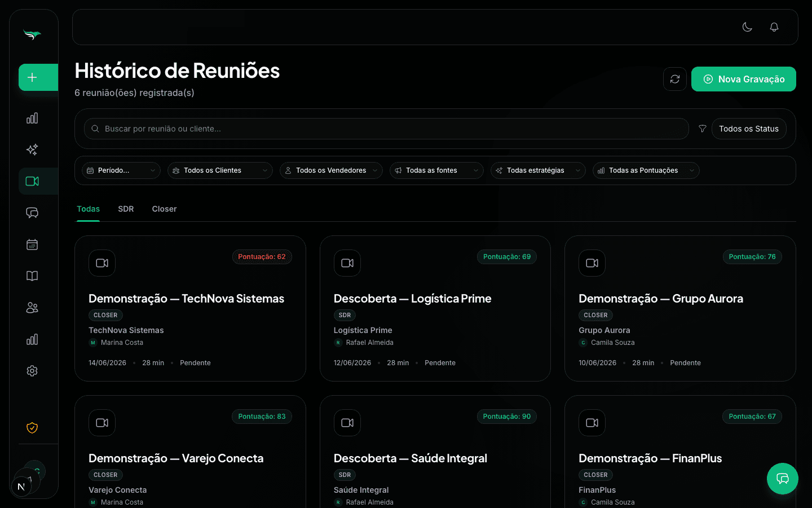Viewport: 812px width, 508px height.
Task: Click video icon on Logística Prime card
Action: click(x=347, y=263)
